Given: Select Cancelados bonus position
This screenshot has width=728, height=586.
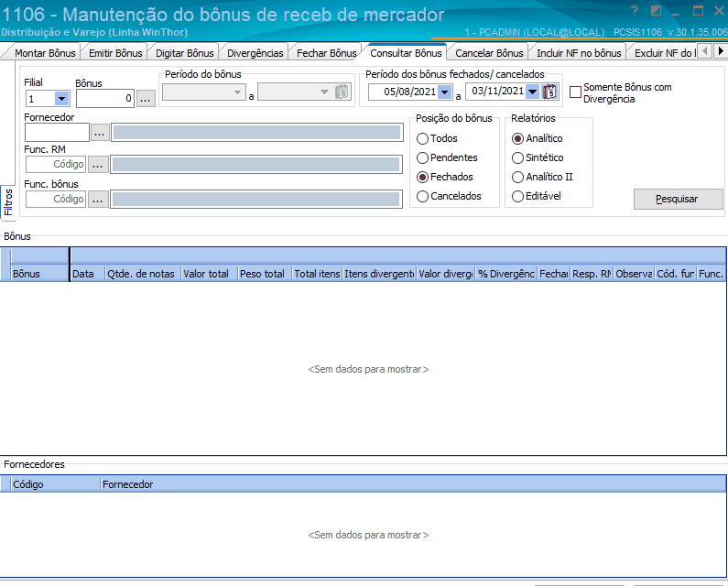Looking at the screenshot, I should pos(449,197).
